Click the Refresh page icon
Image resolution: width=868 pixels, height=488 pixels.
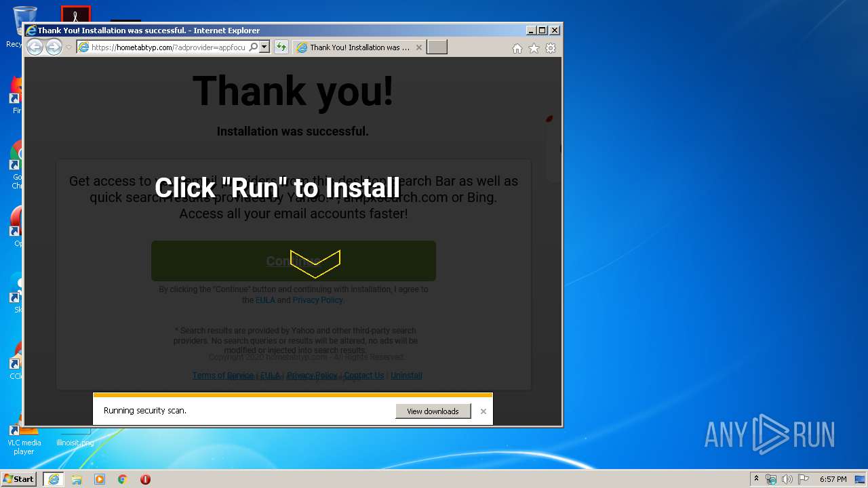[281, 47]
